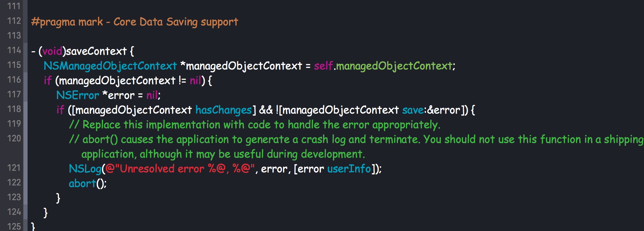Click line number 114 in the gutter
This screenshot has width=644, height=231.
tap(14, 51)
